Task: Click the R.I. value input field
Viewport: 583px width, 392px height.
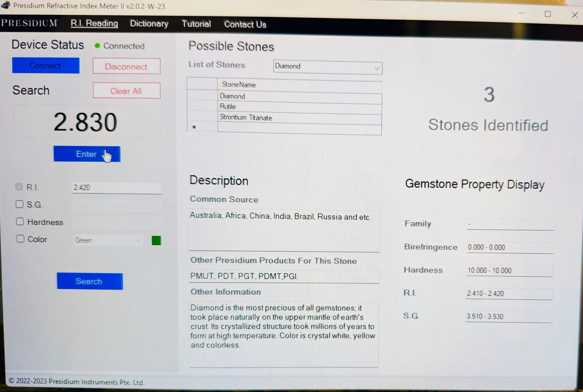Action: coord(116,188)
